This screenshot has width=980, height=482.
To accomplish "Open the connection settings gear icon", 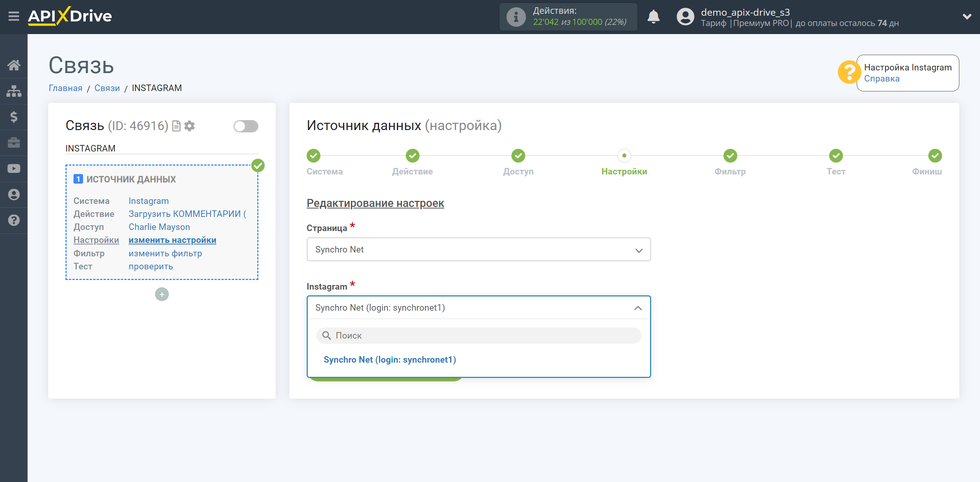I will (x=189, y=126).
